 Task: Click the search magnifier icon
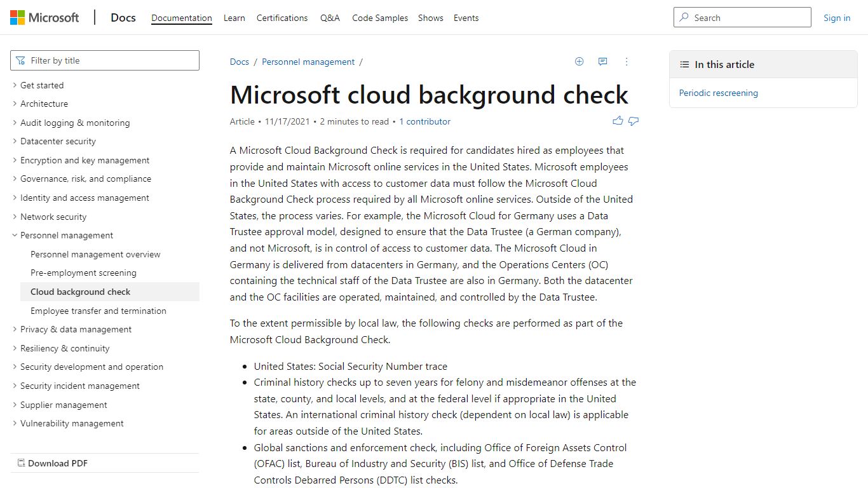point(684,18)
